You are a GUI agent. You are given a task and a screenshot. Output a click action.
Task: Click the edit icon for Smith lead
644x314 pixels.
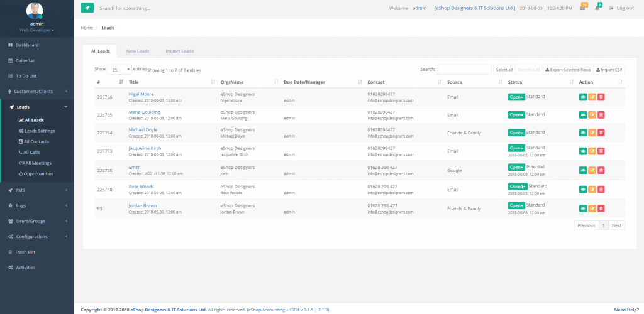(x=592, y=170)
